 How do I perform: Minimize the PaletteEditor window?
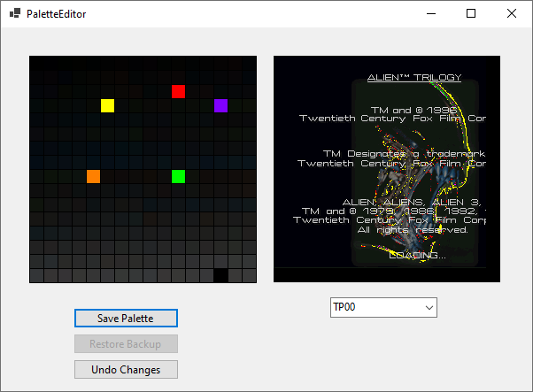tap(431, 13)
